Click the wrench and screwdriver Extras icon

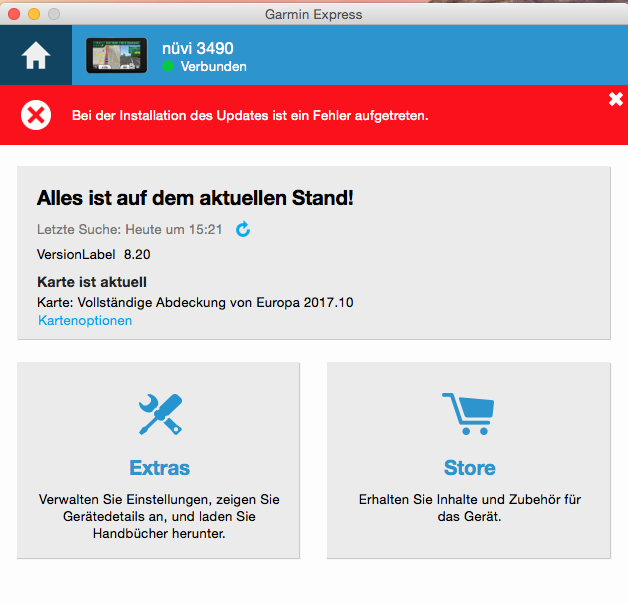tap(159, 414)
